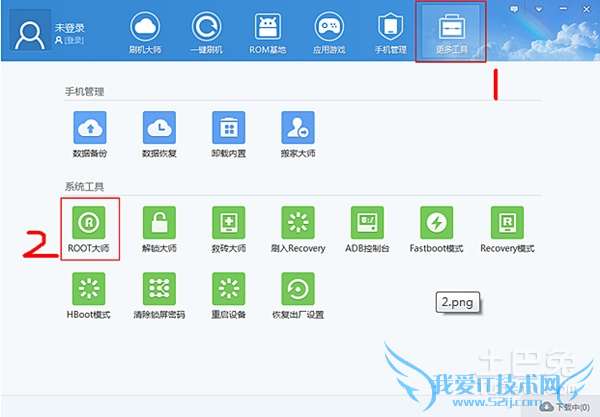Open 下载中(0) downloads status
This screenshot has height=417, width=600.
pyautogui.click(x=566, y=407)
